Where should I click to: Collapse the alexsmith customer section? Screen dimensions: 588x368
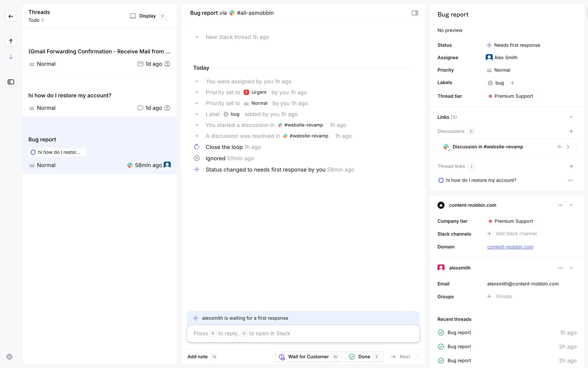tap(571, 268)
